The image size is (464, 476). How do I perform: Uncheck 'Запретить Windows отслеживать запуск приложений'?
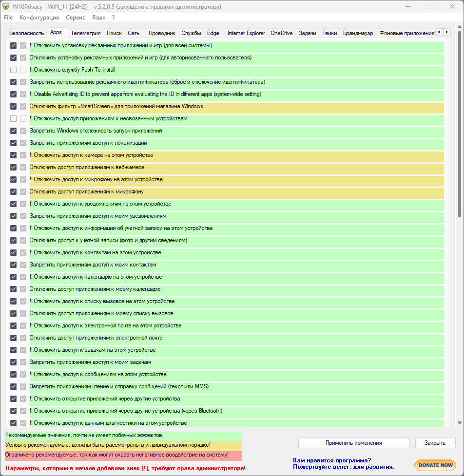[x=13, y=131]
